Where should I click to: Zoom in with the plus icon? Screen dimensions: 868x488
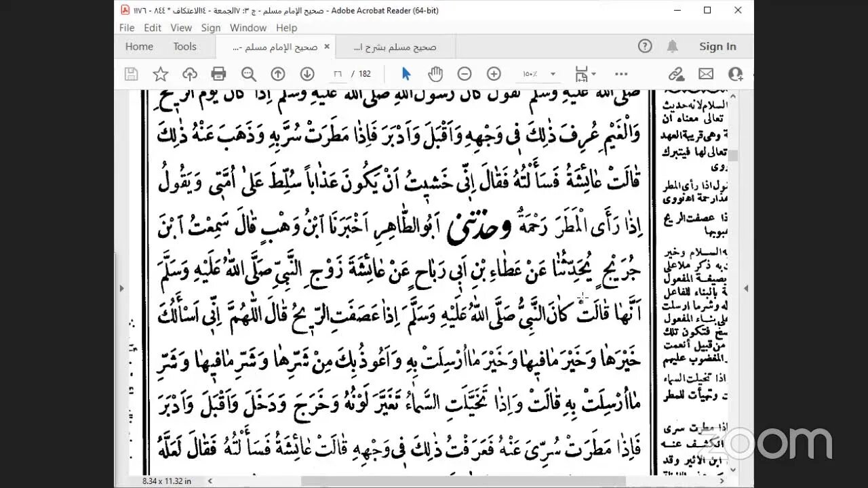point(494,74)
